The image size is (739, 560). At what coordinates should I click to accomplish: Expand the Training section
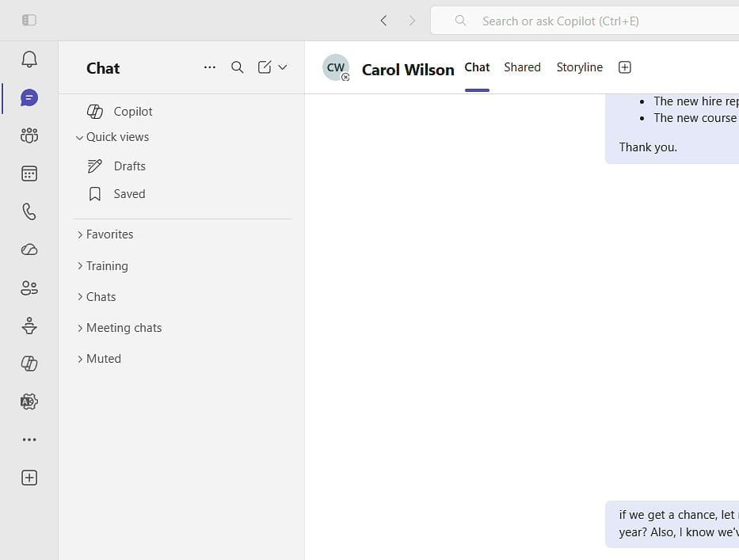(103, 266)
